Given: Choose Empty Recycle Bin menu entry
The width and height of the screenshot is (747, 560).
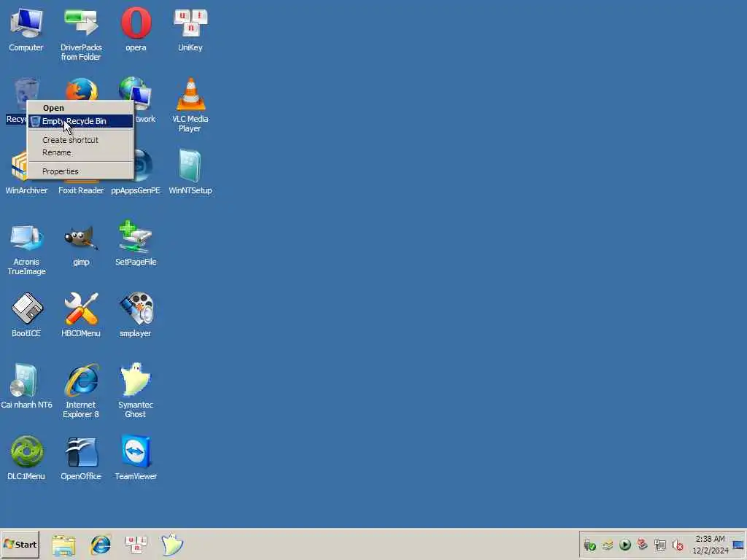Looking at the screenshot, I should coord(80,121).
